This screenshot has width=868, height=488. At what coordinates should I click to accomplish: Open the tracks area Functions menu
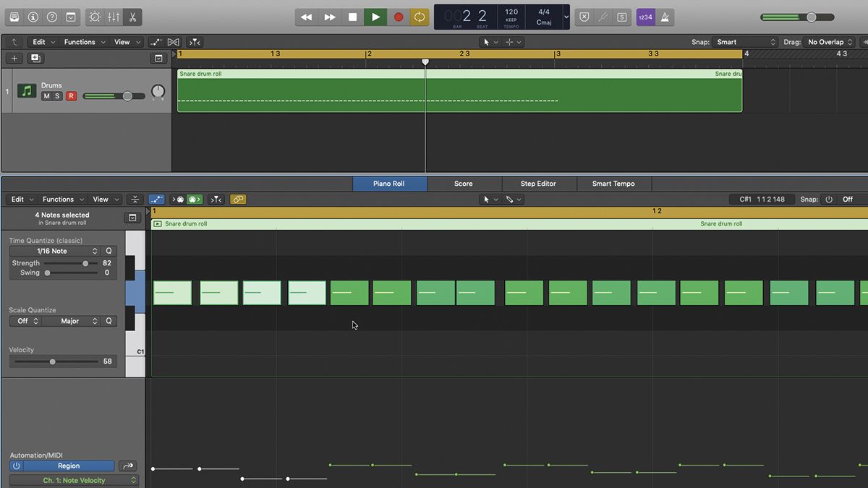(84, 42)
